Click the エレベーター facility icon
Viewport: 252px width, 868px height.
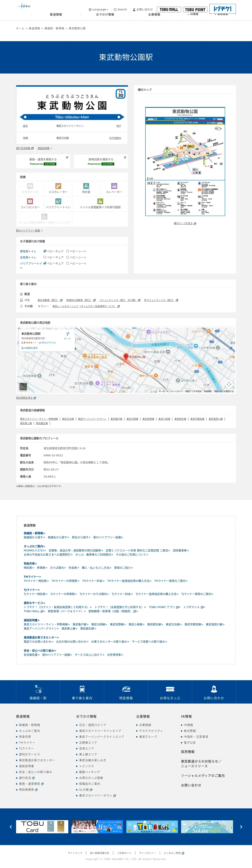(x=114, y=186)
